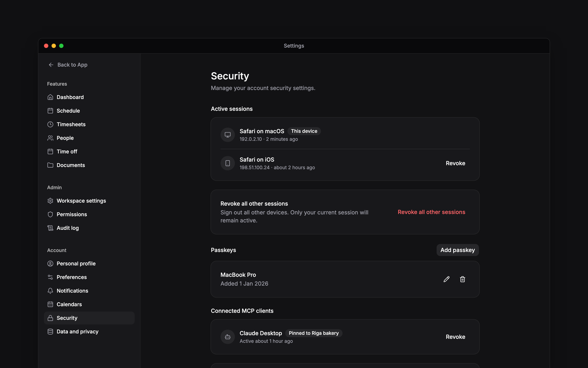Open the Dashboard page

coord(89,97)
